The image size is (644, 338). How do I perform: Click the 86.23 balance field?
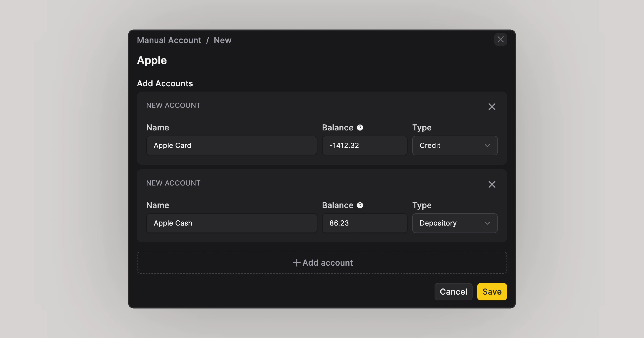point(365,223)
